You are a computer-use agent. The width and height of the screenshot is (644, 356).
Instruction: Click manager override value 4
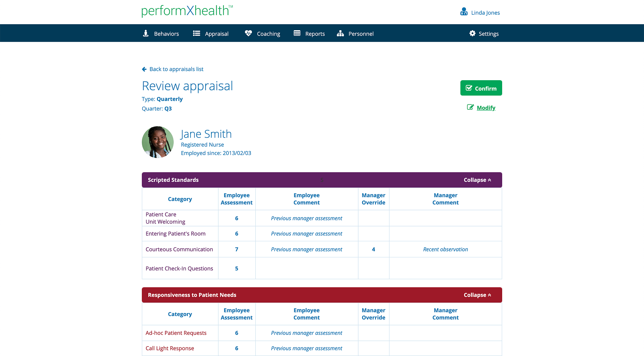(x=373, y=249)
